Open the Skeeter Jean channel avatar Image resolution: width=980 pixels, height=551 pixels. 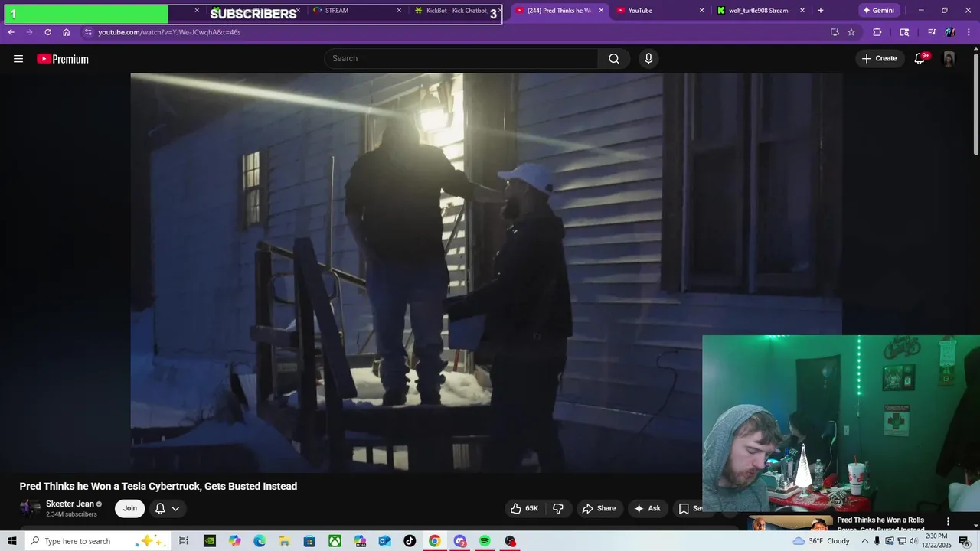tap(30, 508)
